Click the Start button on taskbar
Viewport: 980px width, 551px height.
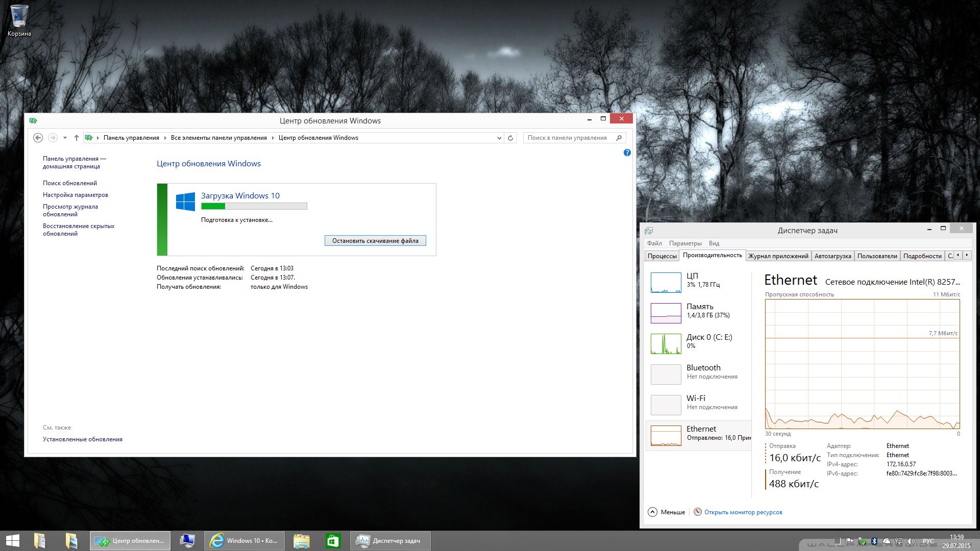coord(12,541)
